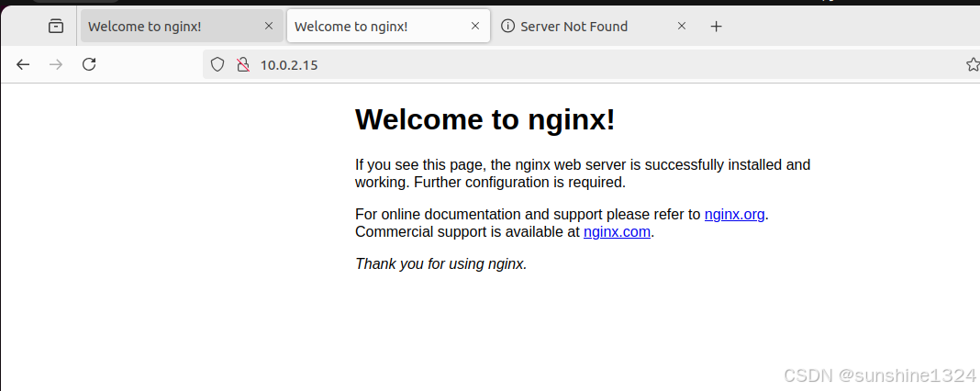Click the Welcome to nginx! heading

[x=485, y=119]
